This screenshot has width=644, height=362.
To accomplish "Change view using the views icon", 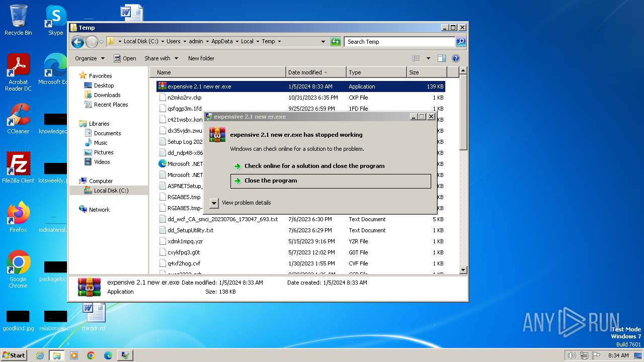I will tap(416, 58).
